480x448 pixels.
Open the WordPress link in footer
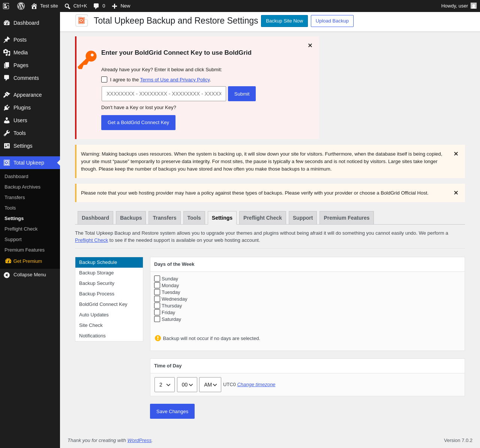click(x=139, y=441)
